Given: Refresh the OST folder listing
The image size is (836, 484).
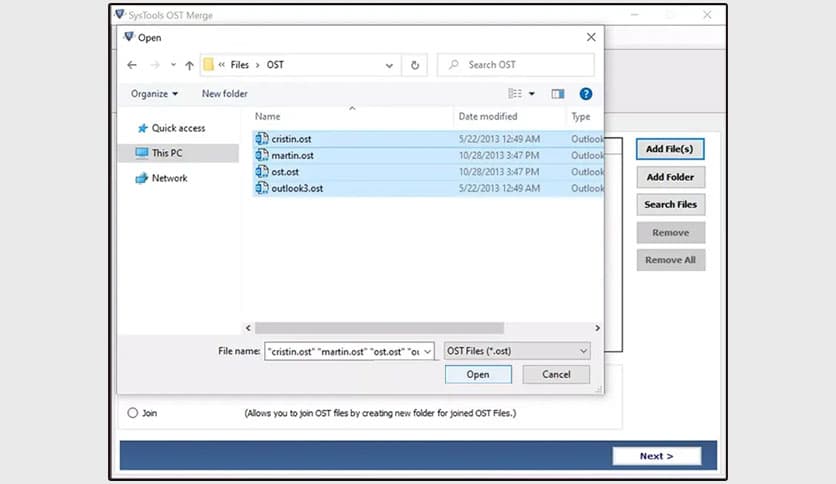Looking at the screenshot, I should coord(415,65).
